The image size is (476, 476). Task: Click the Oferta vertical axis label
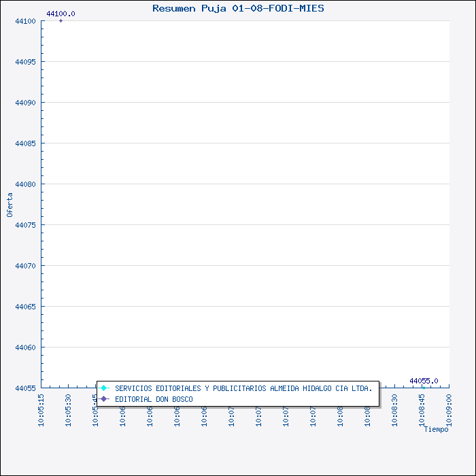point(10,204)
